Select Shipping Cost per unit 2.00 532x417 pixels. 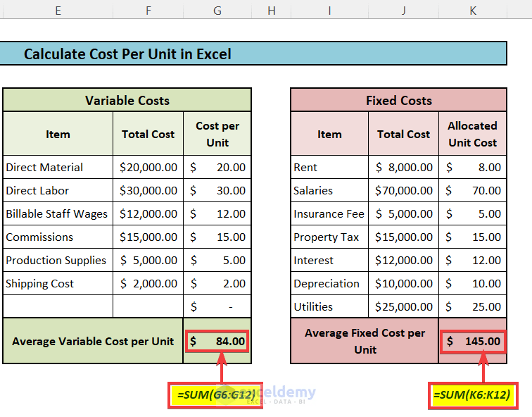217,283
